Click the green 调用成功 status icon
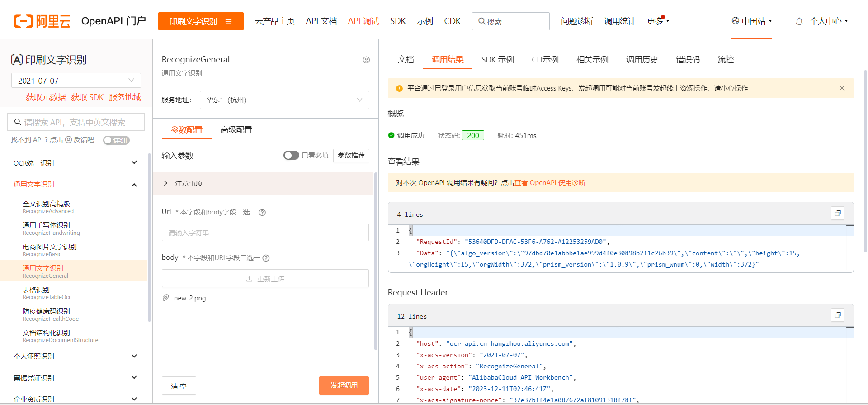The image size is (868, 405). (x=392, y=135)
